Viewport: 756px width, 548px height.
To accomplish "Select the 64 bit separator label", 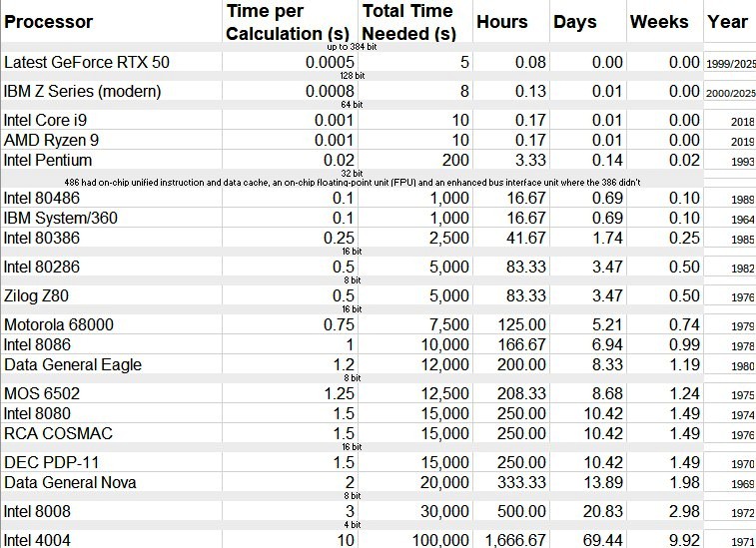I will click(x=352, y=105).
